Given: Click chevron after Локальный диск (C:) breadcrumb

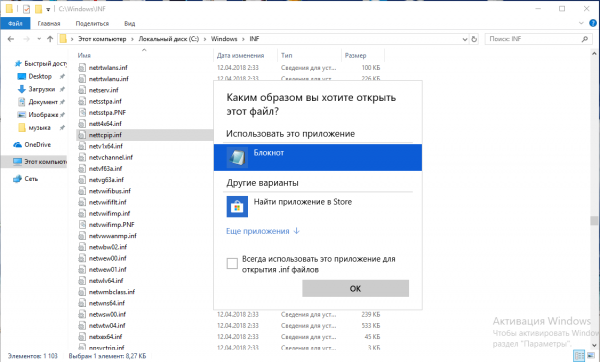Looking at the screenshot, I should 205,39.
